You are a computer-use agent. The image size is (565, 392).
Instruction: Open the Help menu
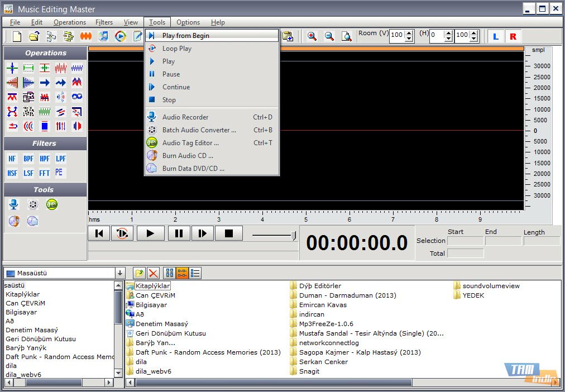(x=218, y=22)
